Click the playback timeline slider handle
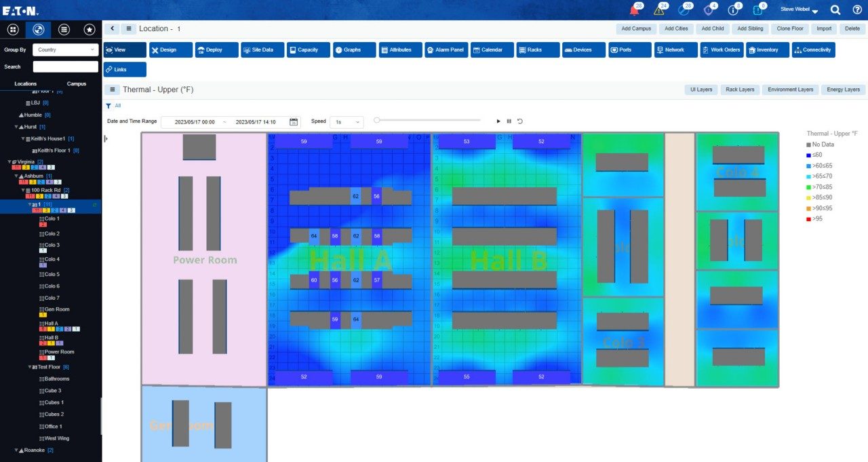This screenshot has height=462, width=868. pos(377,120)
